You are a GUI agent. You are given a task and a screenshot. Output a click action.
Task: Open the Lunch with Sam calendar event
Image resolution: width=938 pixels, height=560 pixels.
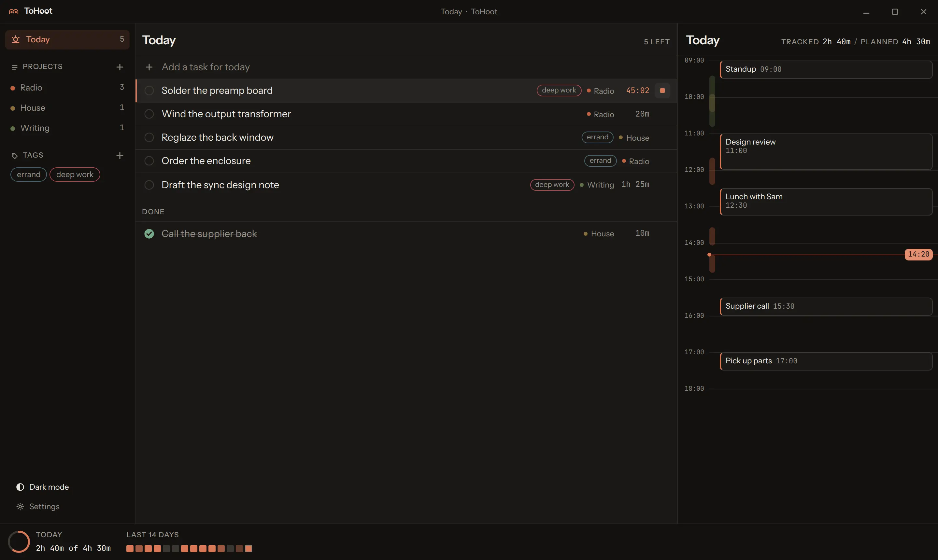(x=826, y=202)
